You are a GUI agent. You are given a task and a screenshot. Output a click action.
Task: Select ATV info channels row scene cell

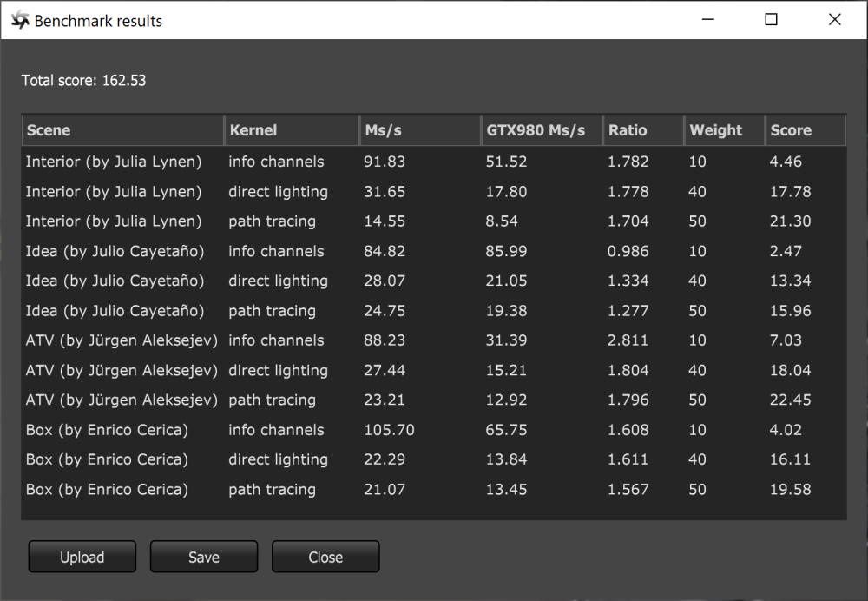(x=122, y=340)
